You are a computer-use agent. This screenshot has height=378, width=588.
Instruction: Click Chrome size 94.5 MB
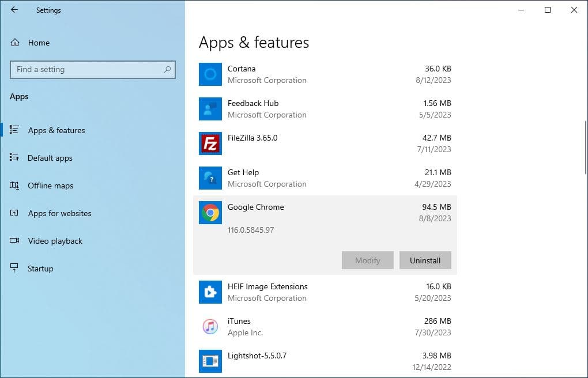(436, 207)
